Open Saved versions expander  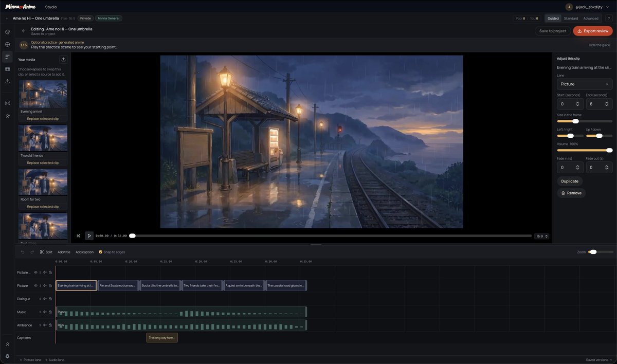[599, 360]
